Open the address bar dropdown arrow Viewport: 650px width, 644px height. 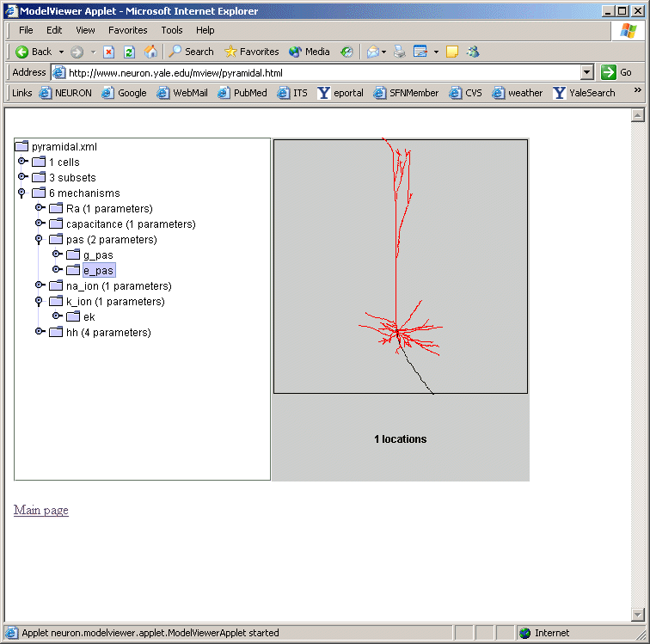pyautogui.click(x=587, y=73)
